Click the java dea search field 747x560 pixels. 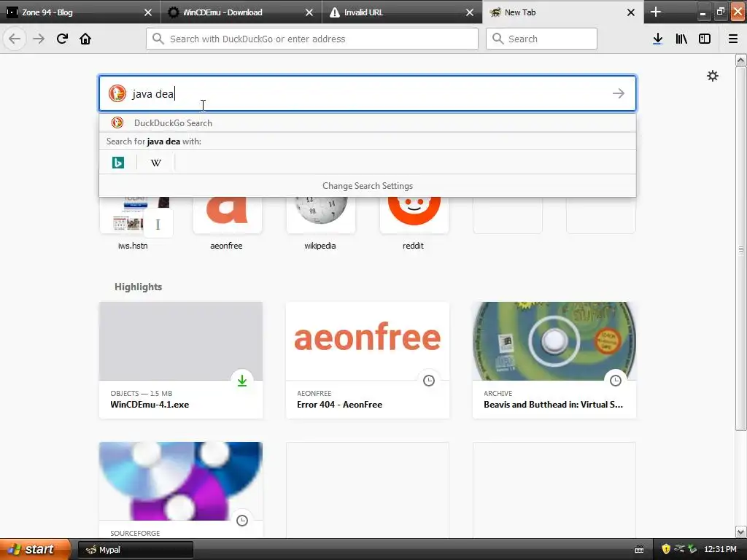click(368, 93)
